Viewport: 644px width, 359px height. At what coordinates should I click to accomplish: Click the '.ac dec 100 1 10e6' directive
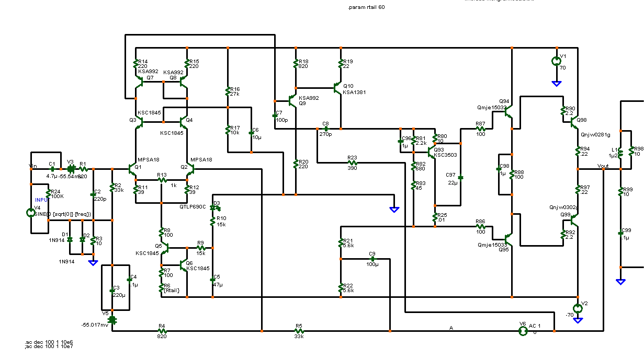[x=49, y=341]
